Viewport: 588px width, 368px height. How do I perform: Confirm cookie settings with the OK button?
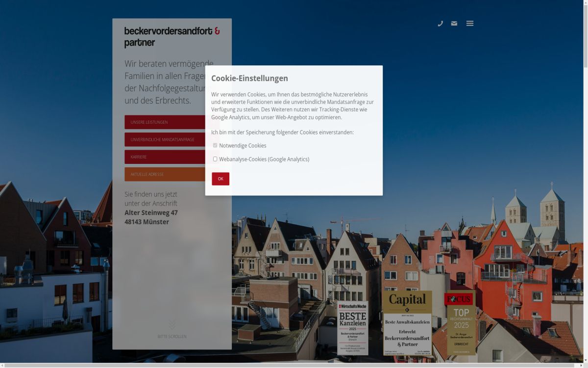[x=220, y=179]
